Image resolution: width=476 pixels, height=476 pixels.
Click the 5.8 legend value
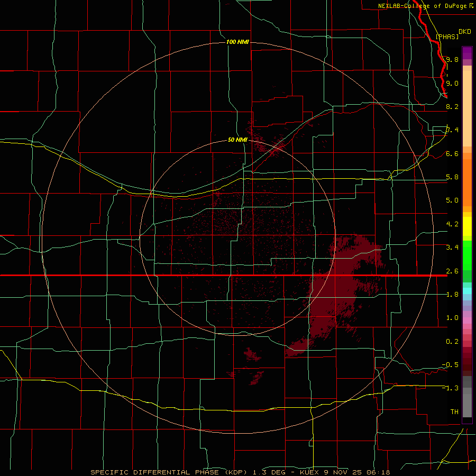452,177
